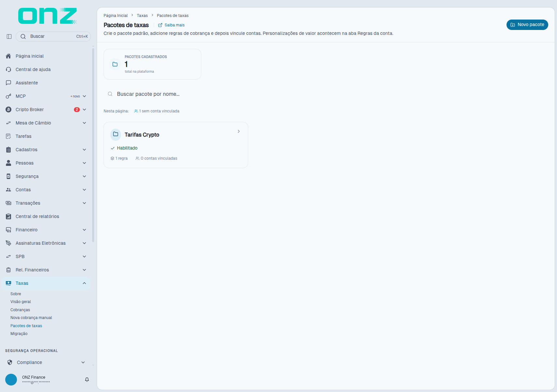
Task: Click the ONZ logo
Action: (x=48, y=16)
